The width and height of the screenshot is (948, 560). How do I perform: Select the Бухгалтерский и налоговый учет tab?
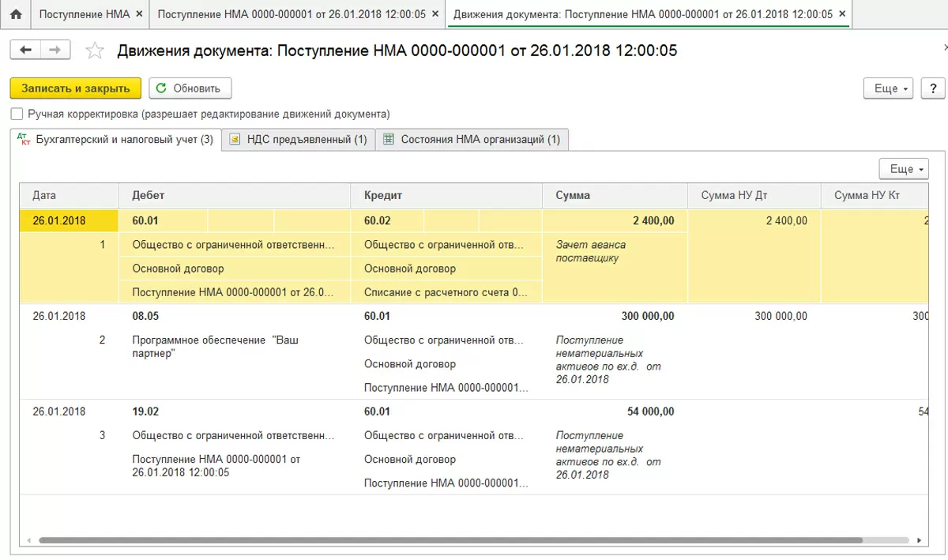point(115,140)
